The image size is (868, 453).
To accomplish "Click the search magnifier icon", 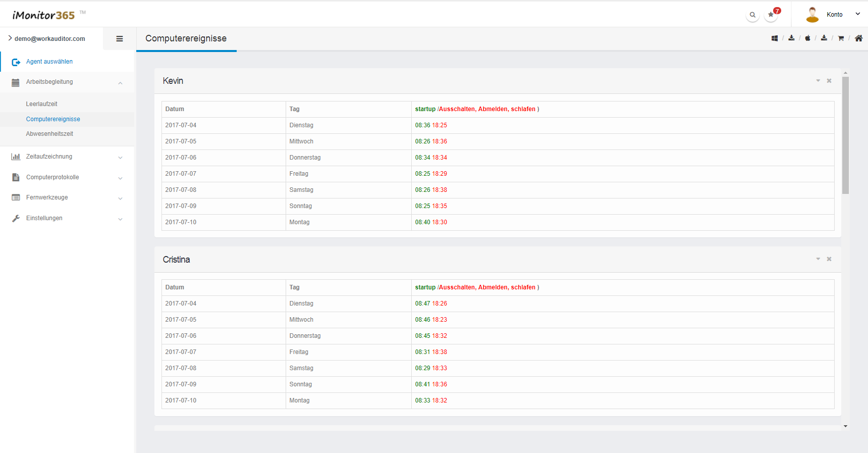I will pyautogui.click(x=752, y=15).
